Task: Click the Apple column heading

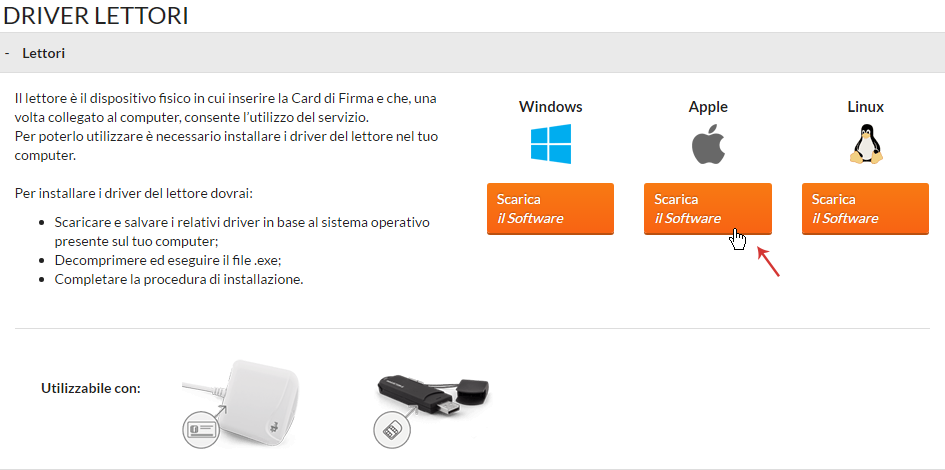Action: coord(708,107)
